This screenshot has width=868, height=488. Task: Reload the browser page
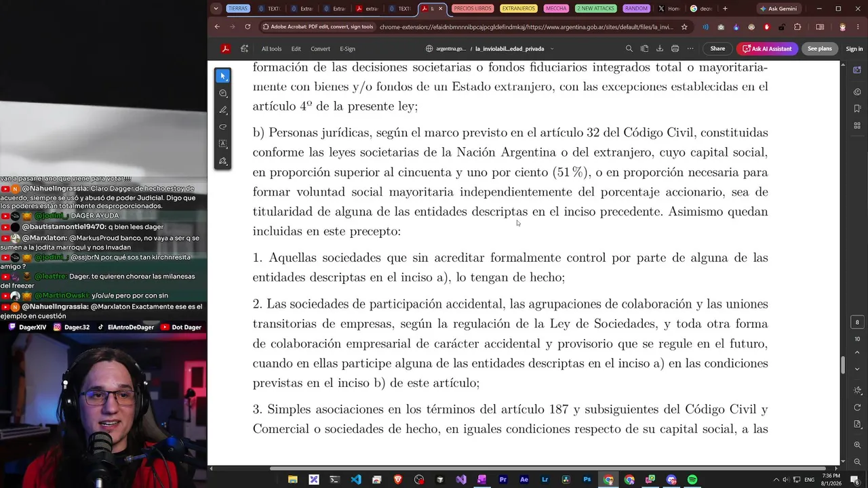[x=248, y=27]
